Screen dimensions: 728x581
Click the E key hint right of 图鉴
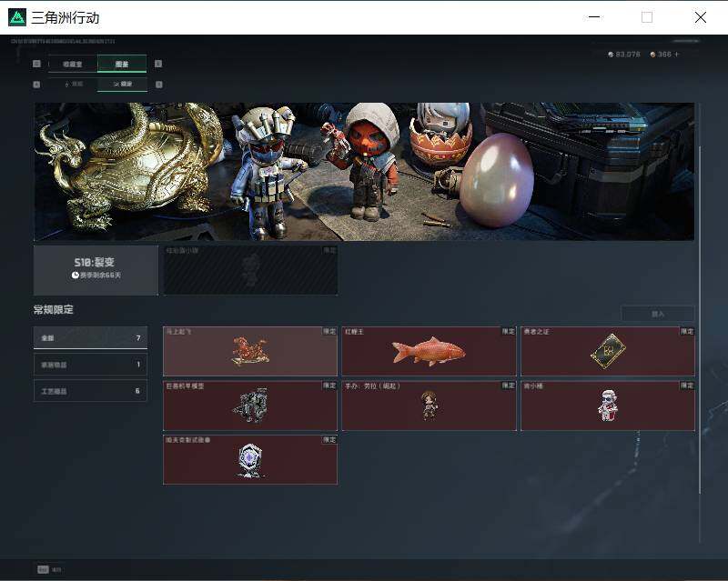point(158,64)
